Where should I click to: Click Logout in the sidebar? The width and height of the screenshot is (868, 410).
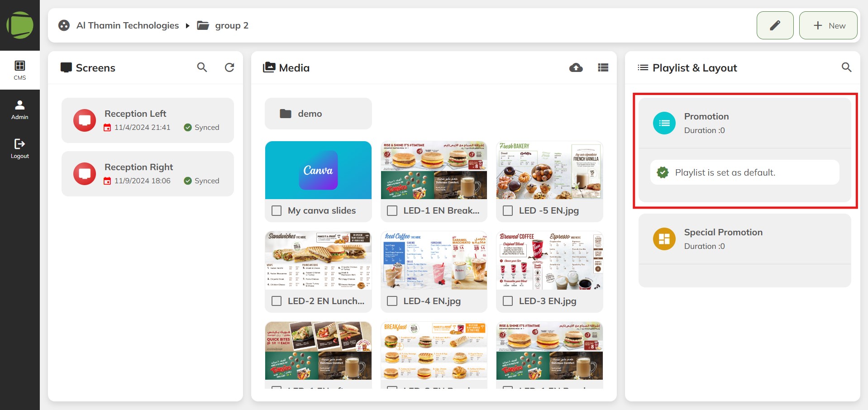[x=20, y=148]
